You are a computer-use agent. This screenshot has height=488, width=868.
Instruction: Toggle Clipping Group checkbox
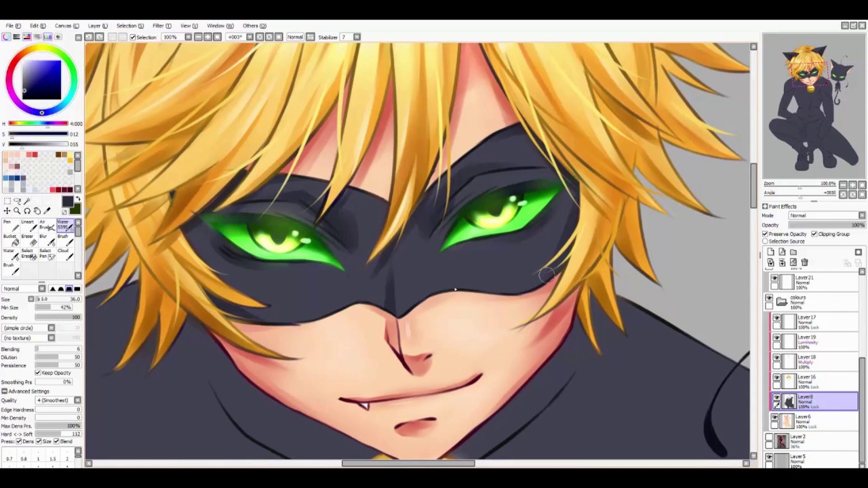click(814, 234)
